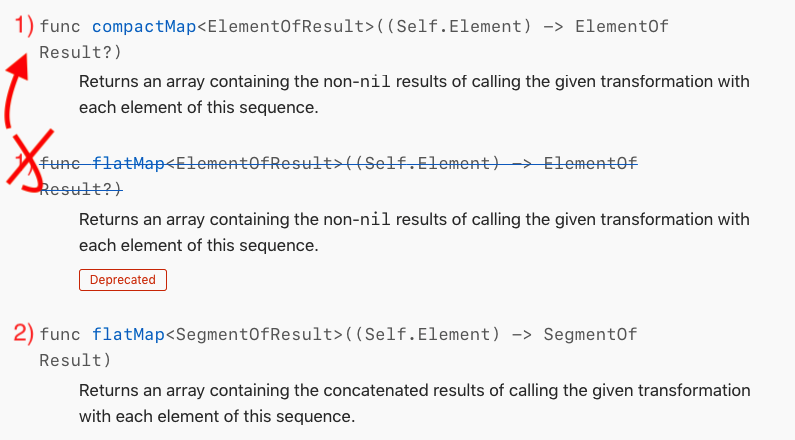The image size is (795, 440).
Task: Click the red Deprecated badge
Action: coord(122,280)
